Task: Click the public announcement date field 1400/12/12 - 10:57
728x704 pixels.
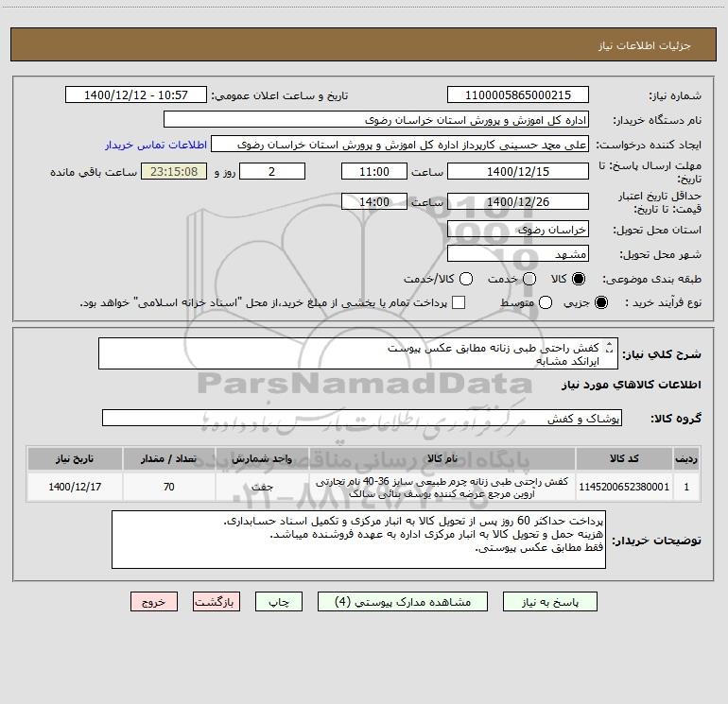Action: (136, 94)
